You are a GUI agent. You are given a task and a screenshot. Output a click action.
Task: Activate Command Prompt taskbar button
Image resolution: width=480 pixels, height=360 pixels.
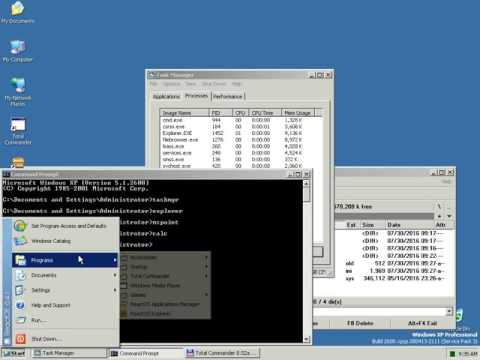(x=145, y=353)
